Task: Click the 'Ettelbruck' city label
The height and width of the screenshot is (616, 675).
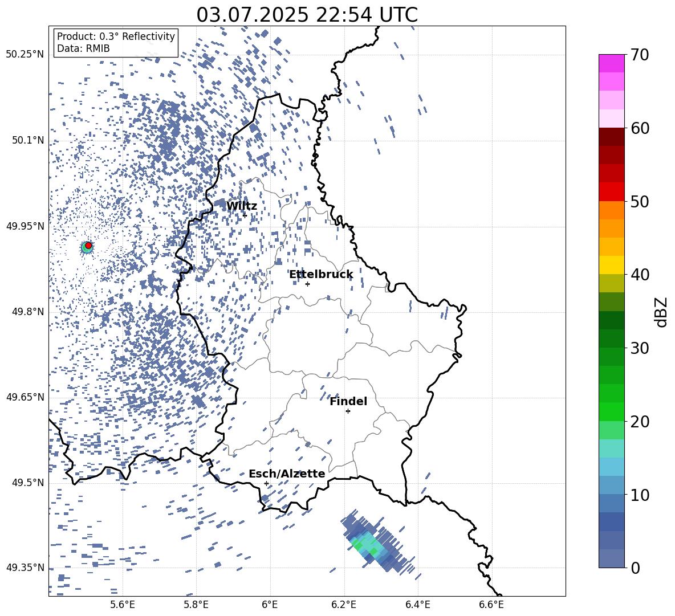Action: (321, 275)
